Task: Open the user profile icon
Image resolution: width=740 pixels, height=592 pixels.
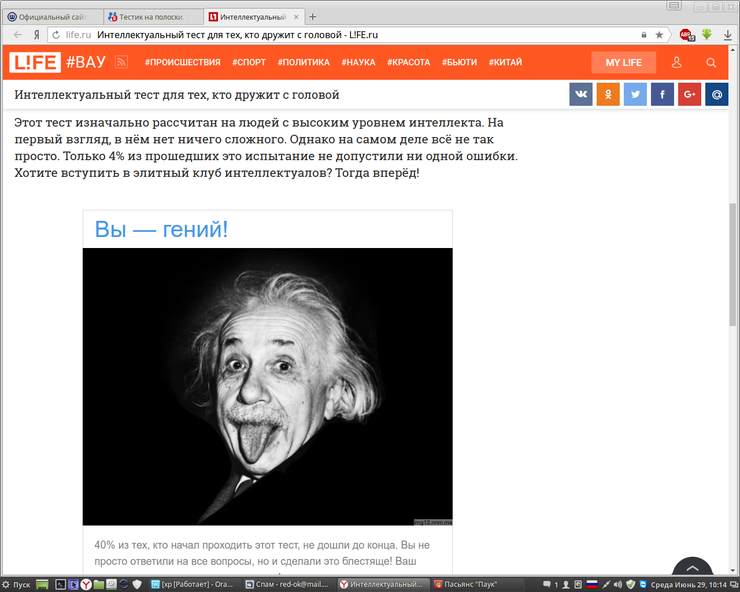Action: click(x=677, y=63)
